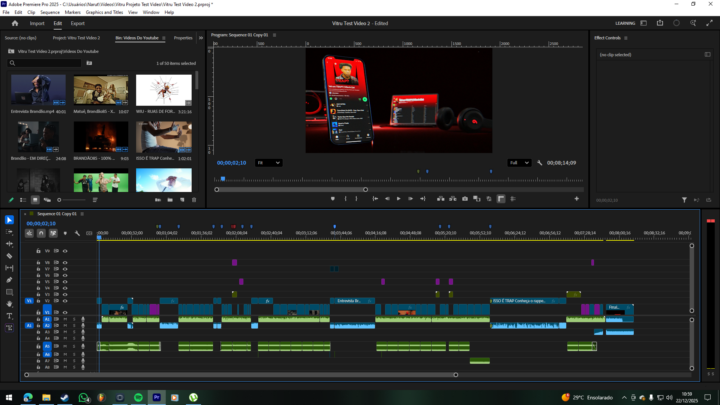Open the Full playback resolution dropdown
Image resolution: width=720 pixels, height=405 pixels.
(519, 162)
